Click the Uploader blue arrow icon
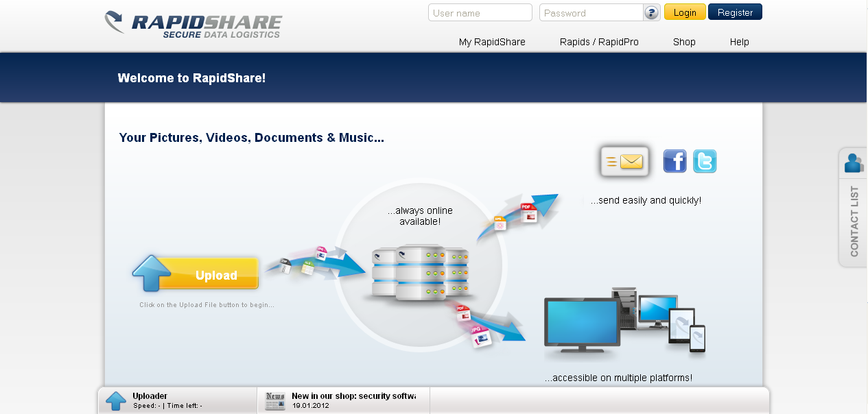This screenshot has width=868, height=414. [116, 401]
